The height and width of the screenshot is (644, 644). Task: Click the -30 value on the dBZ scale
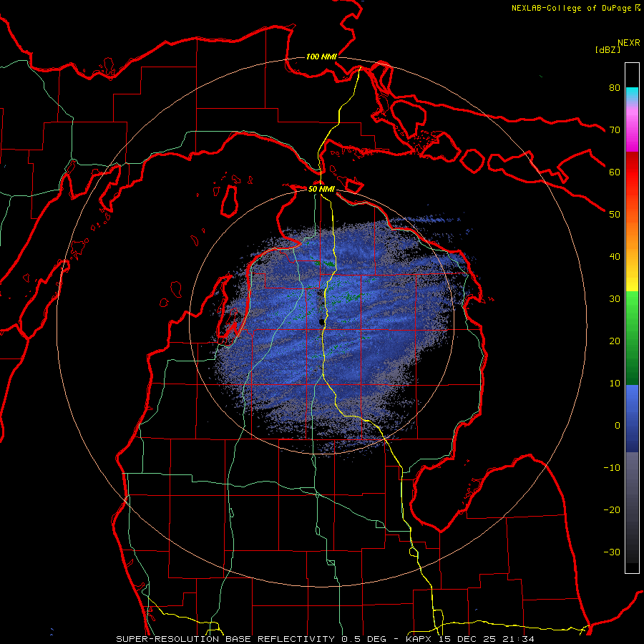(612, 552)
